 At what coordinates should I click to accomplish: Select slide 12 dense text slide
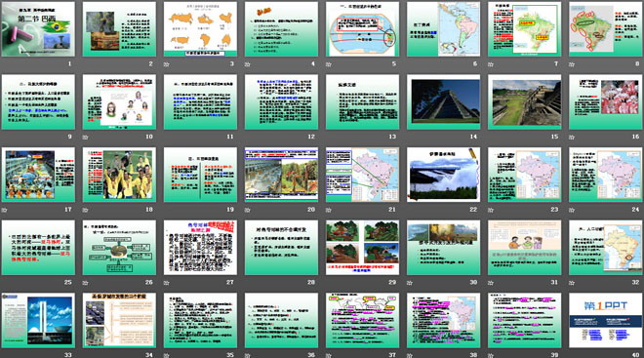click(281, 101)
